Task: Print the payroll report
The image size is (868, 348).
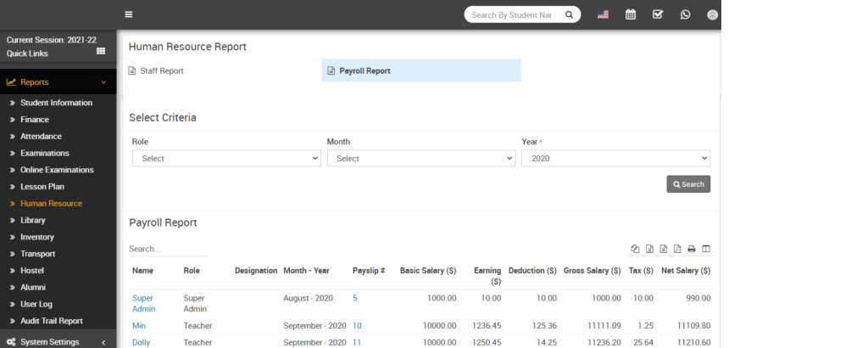Action: (x=692, y=250)
